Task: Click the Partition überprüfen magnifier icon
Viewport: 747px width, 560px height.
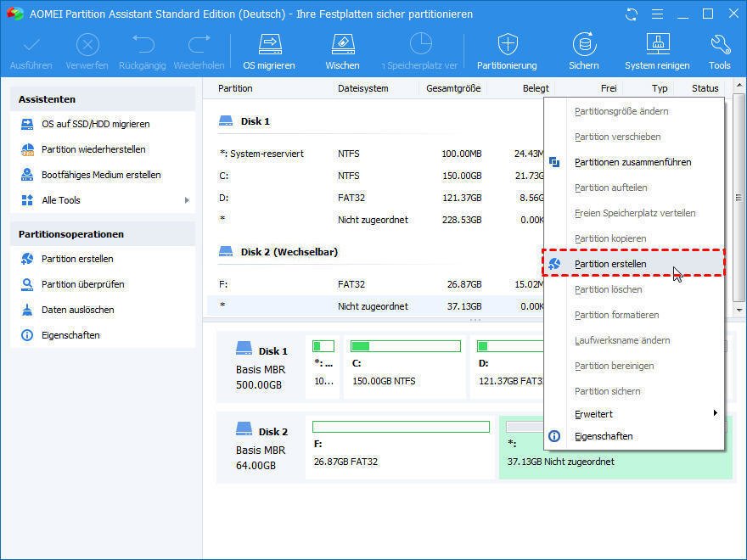Action: [27, 284]
